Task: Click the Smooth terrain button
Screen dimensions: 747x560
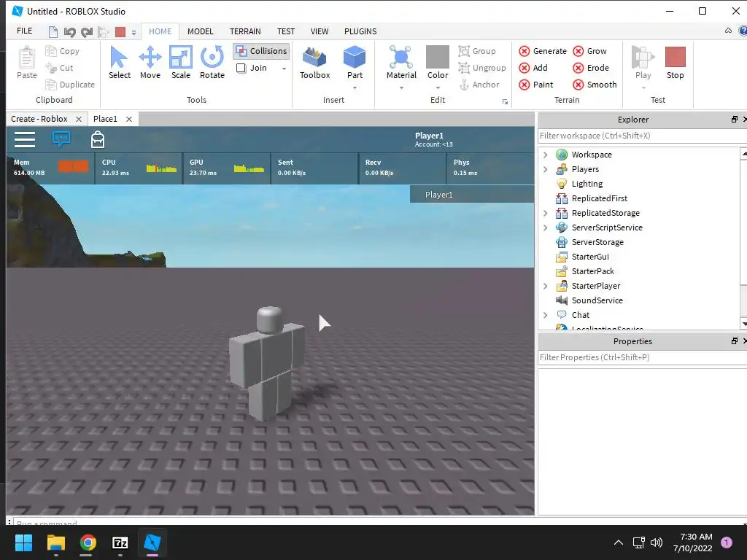Action: [595, 85]
